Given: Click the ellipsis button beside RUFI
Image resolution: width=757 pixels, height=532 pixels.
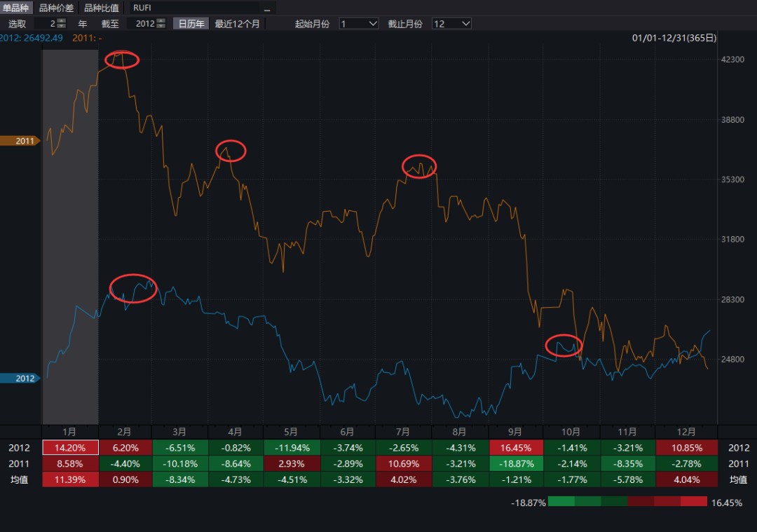Looking at the screenshot, I should click(x=267, y=8).
